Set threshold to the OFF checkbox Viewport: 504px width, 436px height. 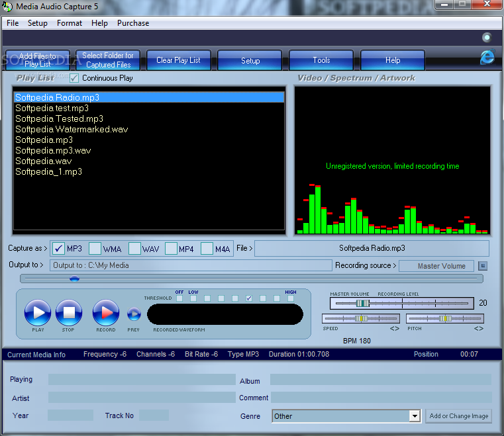[x=179, y=298]
